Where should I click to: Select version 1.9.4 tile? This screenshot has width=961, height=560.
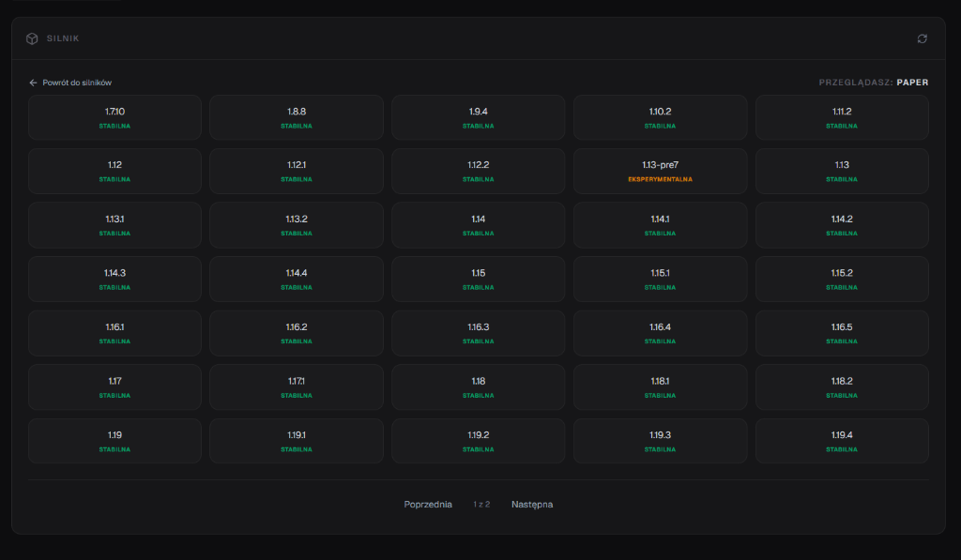pos(478,117)
